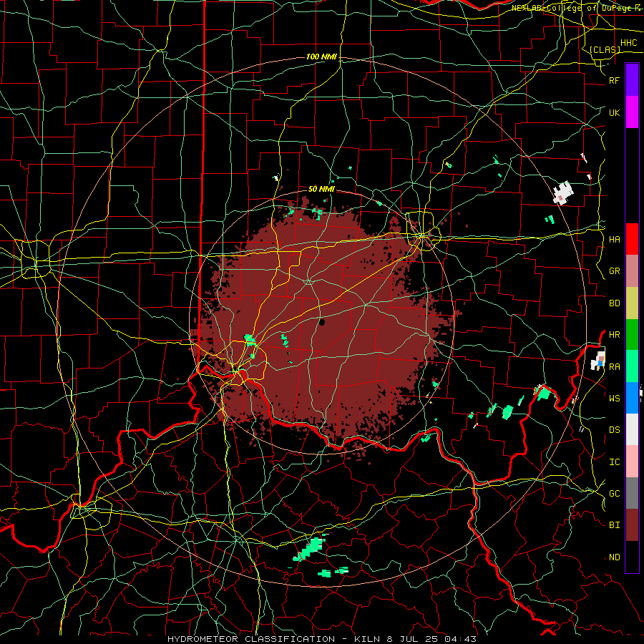Click the "BI" legend label
The image size is (644, 644).
[x=614, y=525]
